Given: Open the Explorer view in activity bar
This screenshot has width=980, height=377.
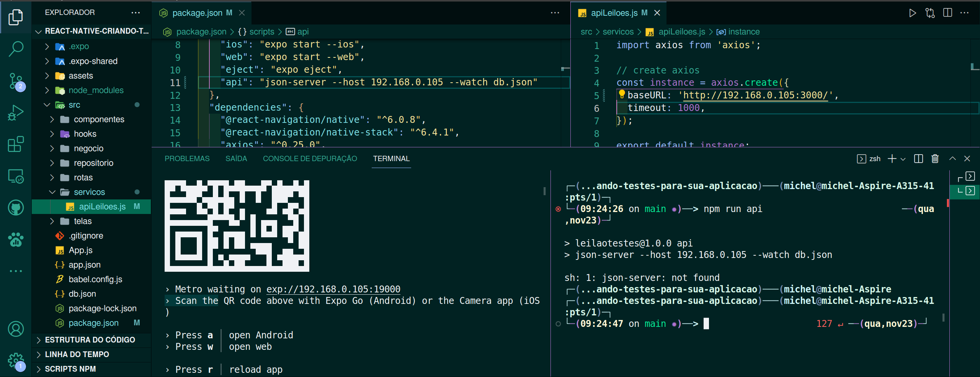Looking at the screenshot, I should (x=16, y=17).
